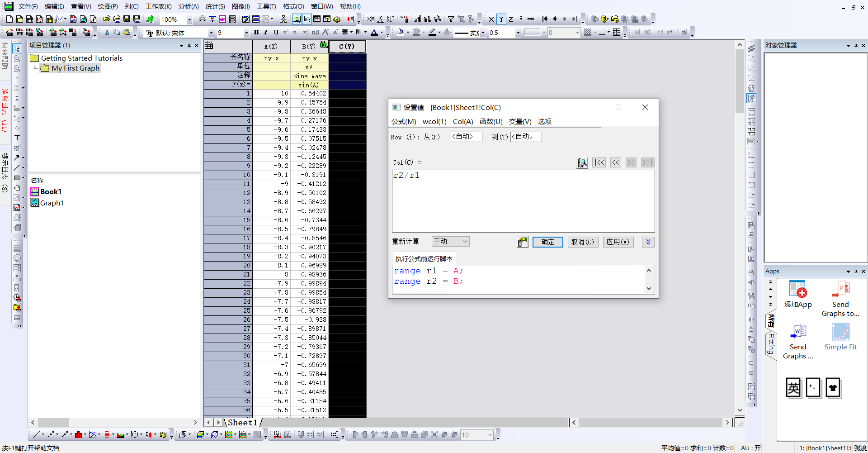Open Apps panel options dropdown arrow
Screen dimensions: 868x453
pos(848,272)
